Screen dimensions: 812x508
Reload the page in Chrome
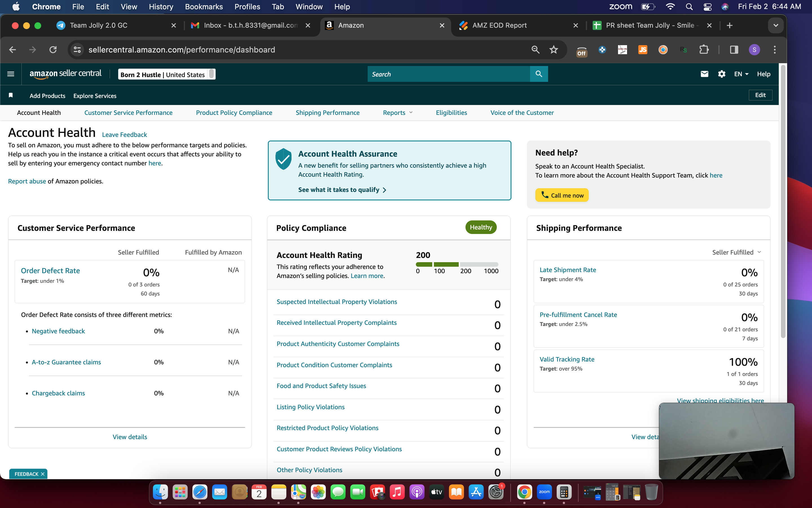[x=53, y=50]
